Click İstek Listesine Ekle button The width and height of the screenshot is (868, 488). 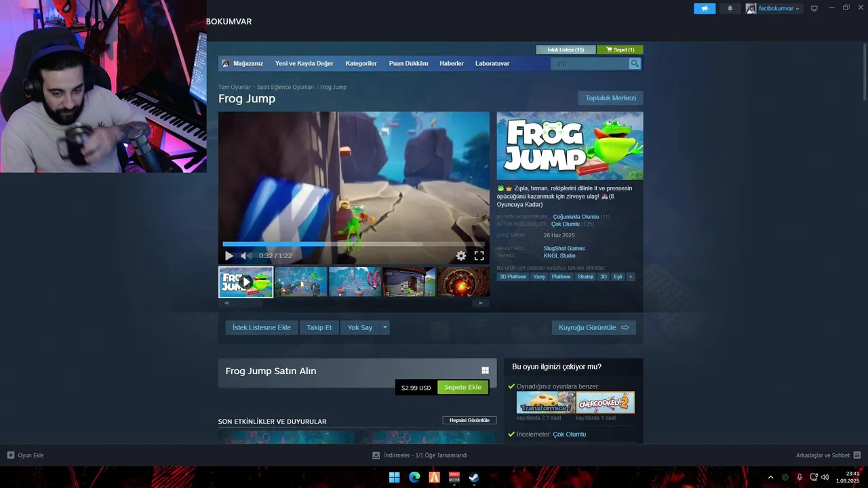click(x=262, y=327)
